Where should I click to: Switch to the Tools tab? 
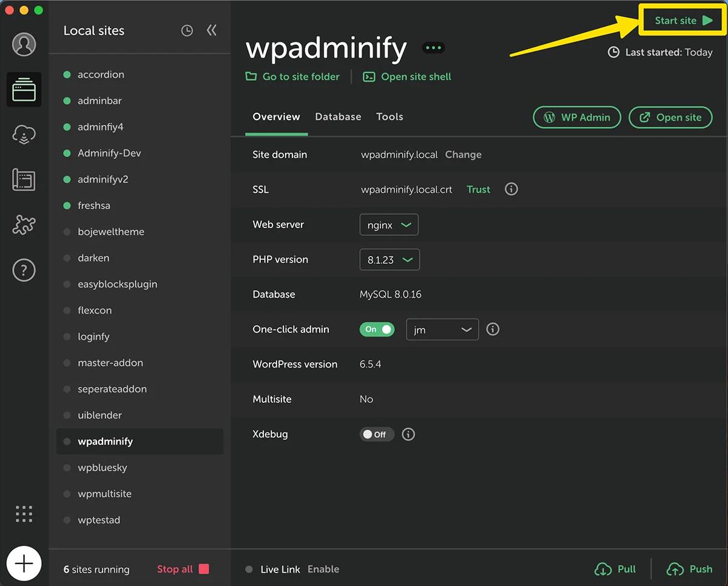point(389,116)
